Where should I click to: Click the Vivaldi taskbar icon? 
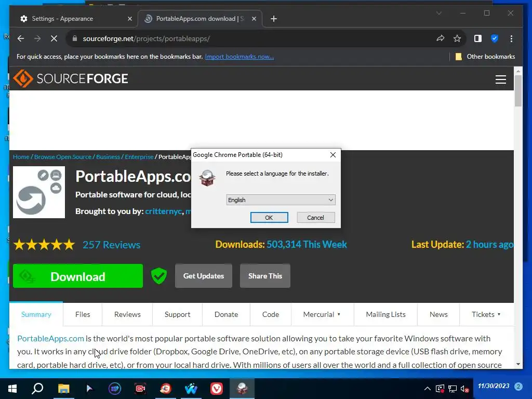(217, 389)
